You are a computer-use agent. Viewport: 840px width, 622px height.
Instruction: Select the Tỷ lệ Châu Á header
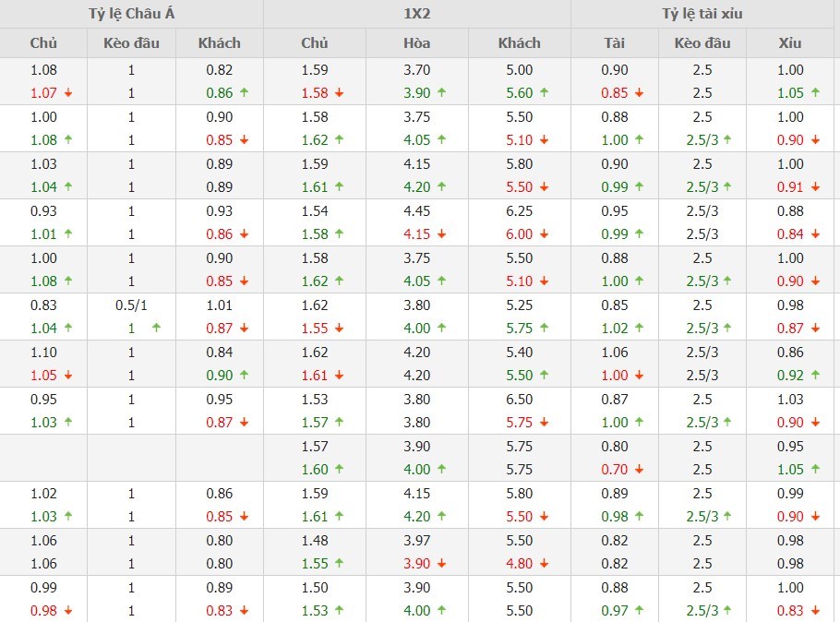coord(131,14)
